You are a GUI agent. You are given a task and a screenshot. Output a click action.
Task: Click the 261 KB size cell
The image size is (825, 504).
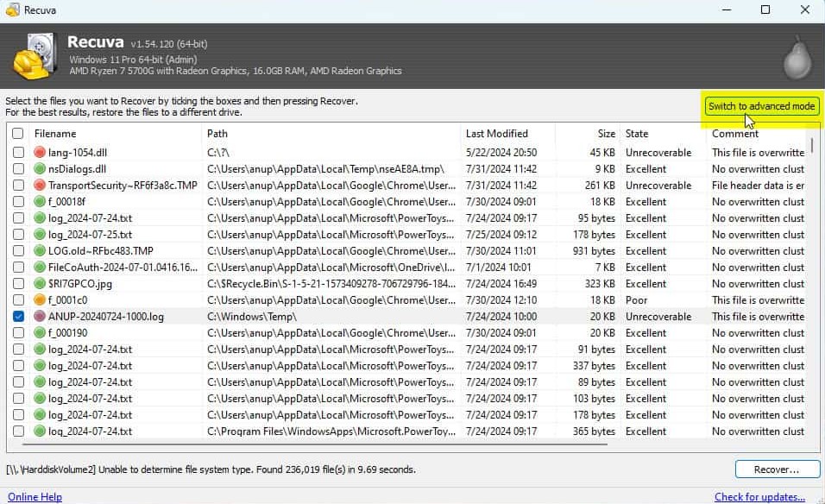click(600, 186)
